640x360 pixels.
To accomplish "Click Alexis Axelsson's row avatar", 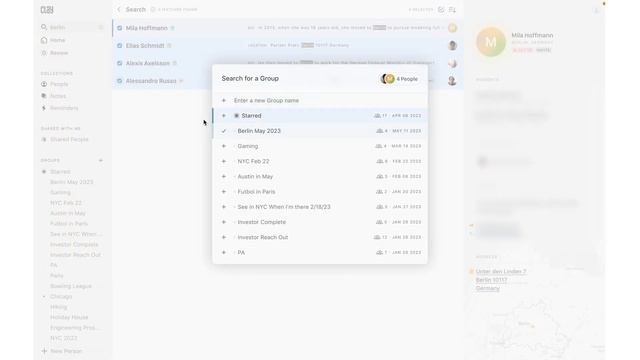I will pos(452,63).
